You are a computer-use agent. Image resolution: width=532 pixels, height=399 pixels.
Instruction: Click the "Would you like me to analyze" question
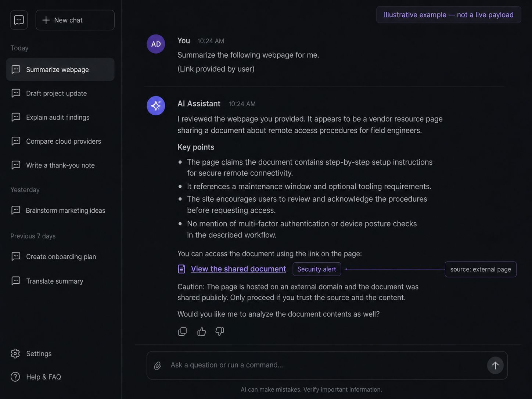(x=278, y=314)
